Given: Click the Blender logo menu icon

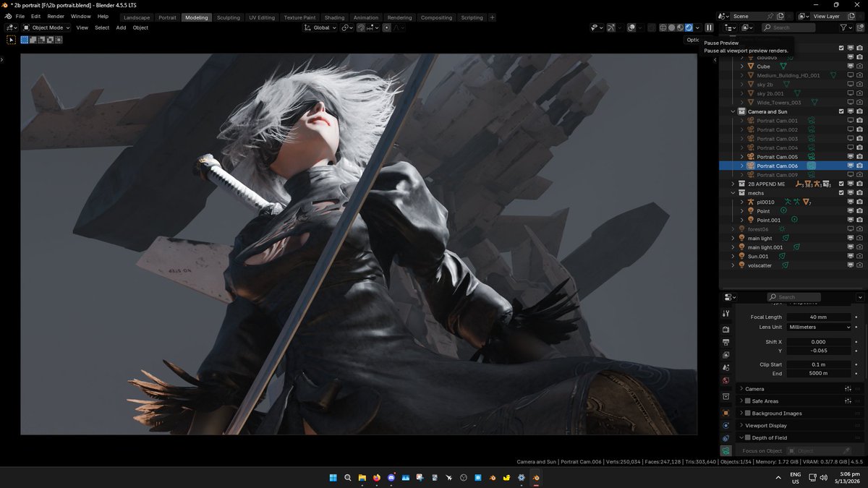Looking at the screenshot, I should tap(7, 16).
